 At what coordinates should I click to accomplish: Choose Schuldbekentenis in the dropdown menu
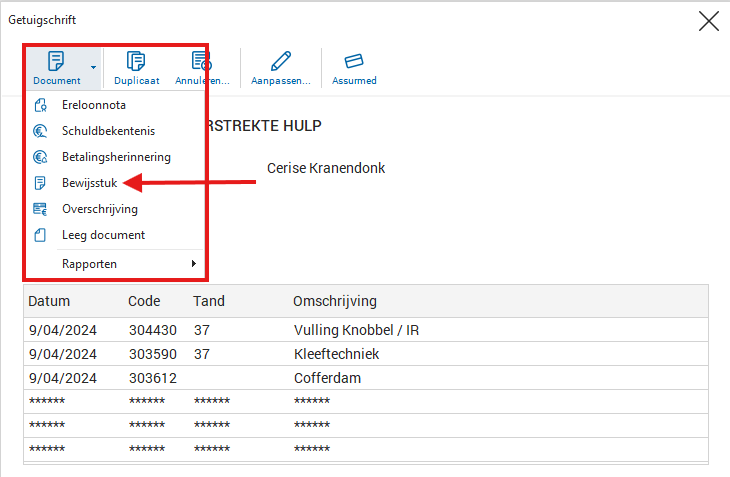[x=108, y=131]
